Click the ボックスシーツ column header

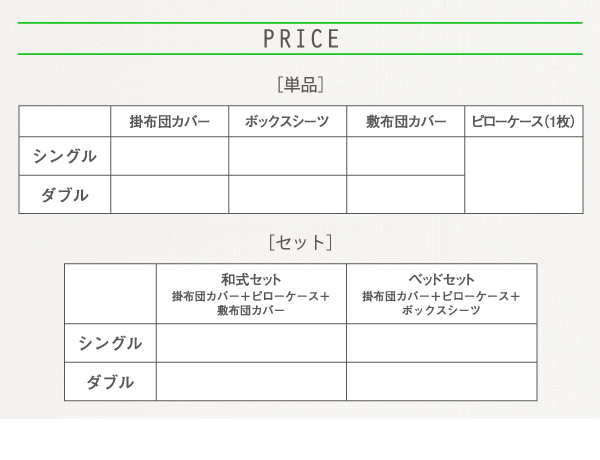(x=287, y=121)
